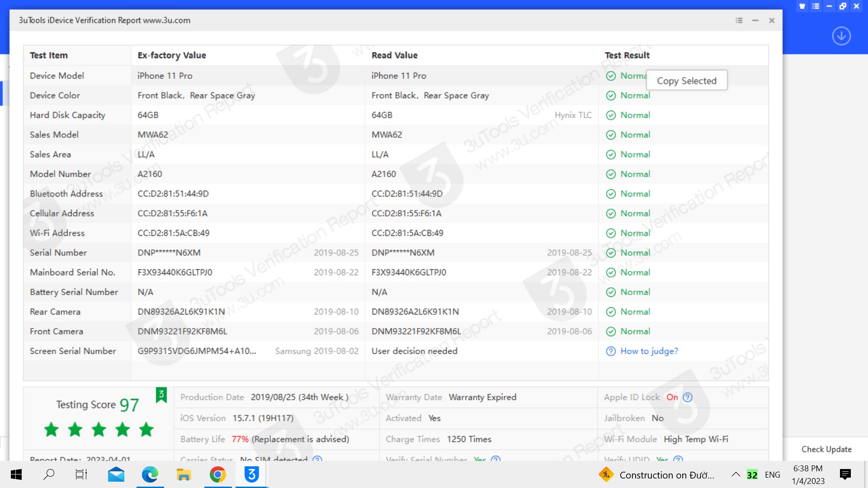The width and height of the screenshot is (868, 488).
Task: Click the skin theme shirt icon
Action: coord(802,6)
